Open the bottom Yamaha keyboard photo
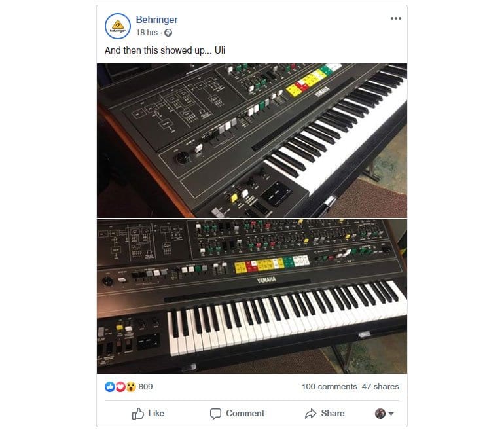504x432 pixels. (x=252, y=297)
